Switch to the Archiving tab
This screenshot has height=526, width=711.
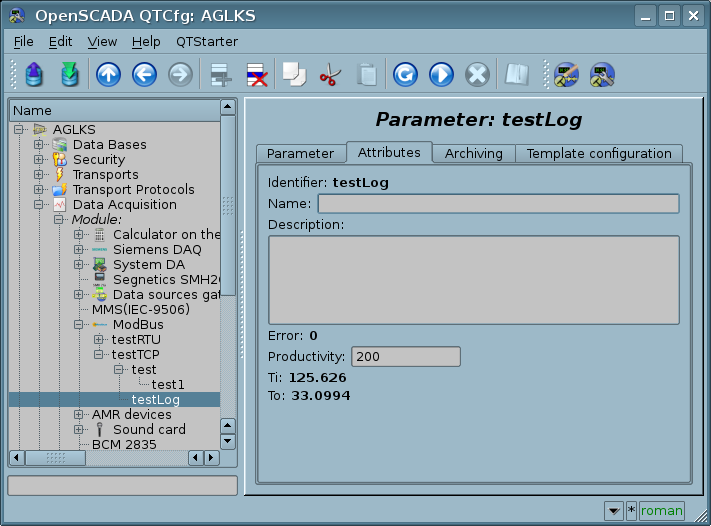(x=474, y=153)
